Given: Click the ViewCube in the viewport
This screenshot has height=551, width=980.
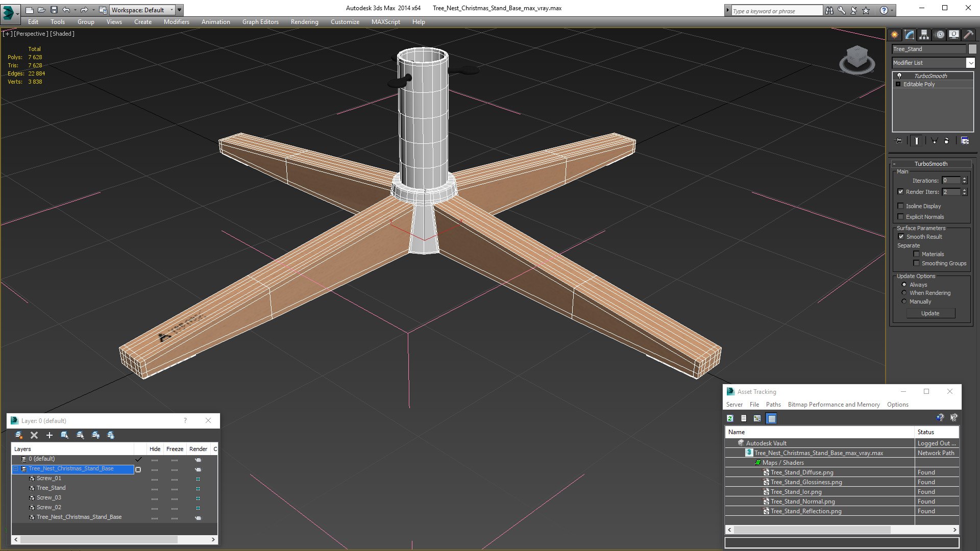Looking at the screenshot, I should tap(857, 60).
